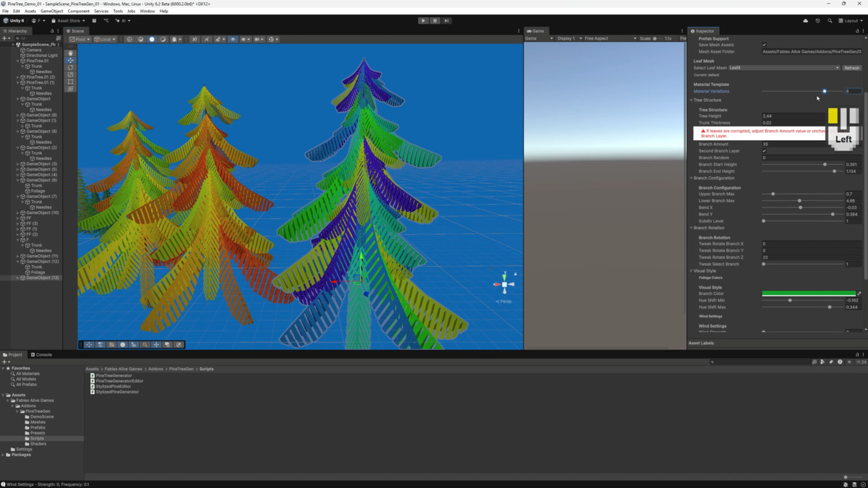The image size is (868, 488).
Task: Click the Pause button in the toolbar
Action: [435, 21]
